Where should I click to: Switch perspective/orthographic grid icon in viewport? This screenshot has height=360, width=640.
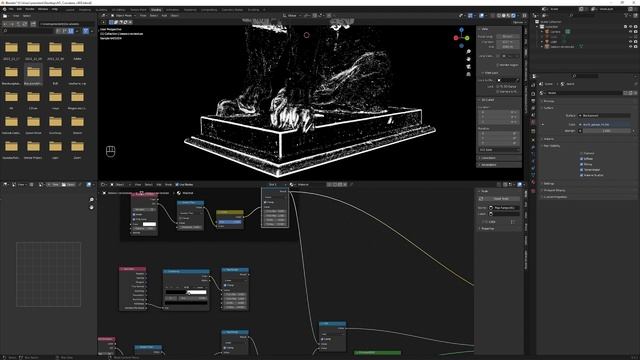(x=468, y=74)
